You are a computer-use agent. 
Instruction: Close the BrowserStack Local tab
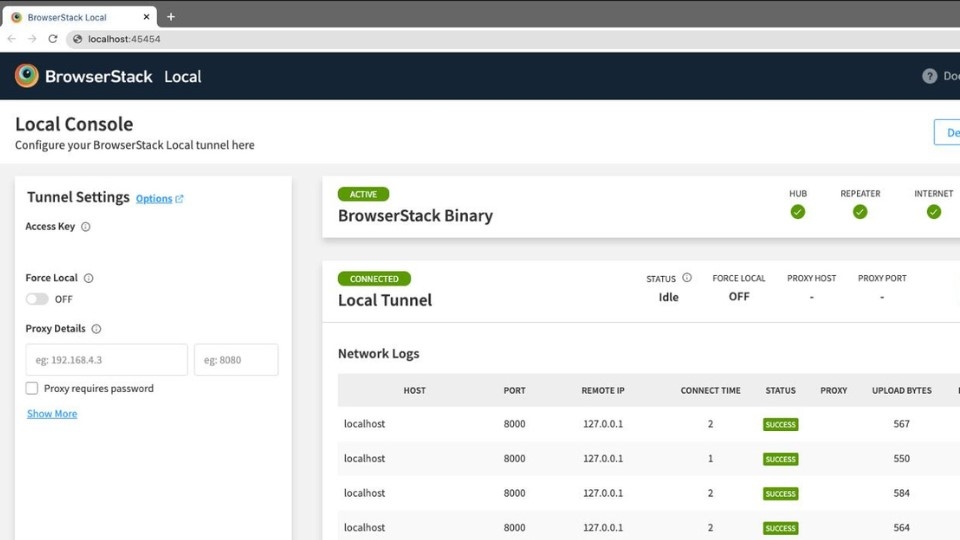tap(146, 17)
